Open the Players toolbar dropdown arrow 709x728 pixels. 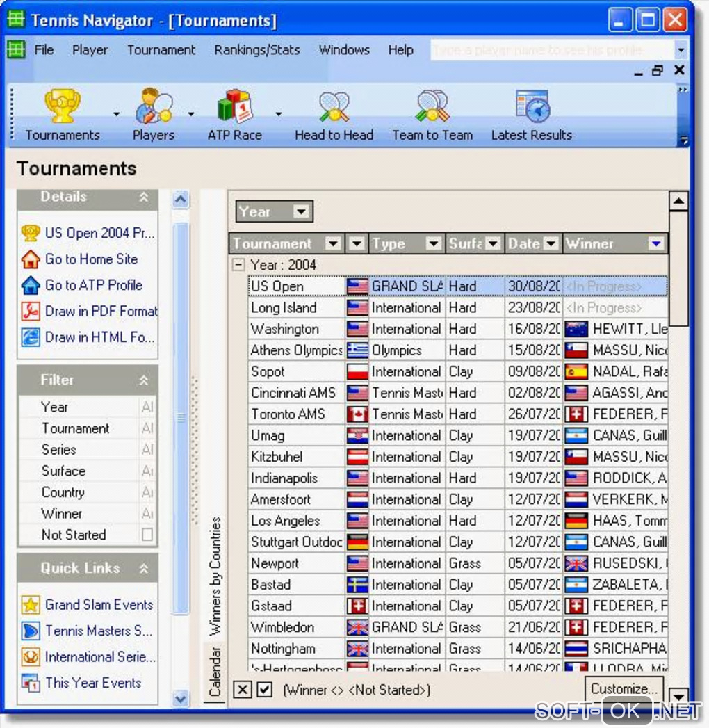[x=190, y=114]
